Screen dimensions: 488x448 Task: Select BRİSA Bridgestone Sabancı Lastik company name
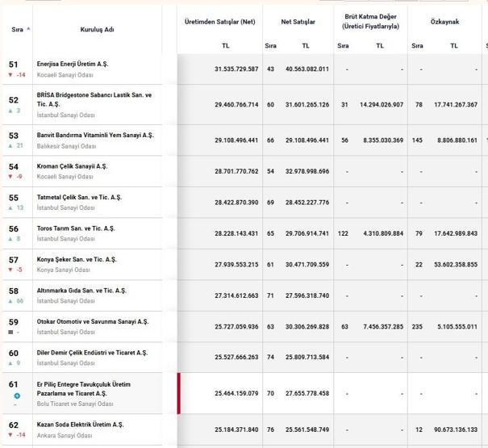[94, 99]
